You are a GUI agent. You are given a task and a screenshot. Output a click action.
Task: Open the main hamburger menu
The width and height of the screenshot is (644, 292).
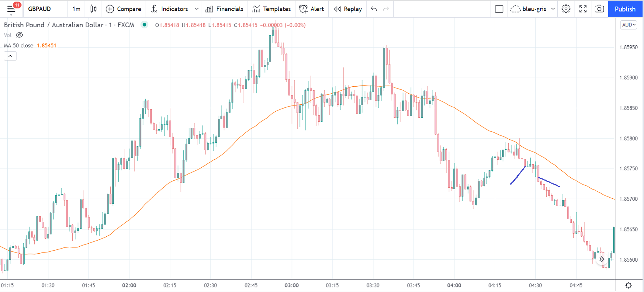tap(11, 9)
